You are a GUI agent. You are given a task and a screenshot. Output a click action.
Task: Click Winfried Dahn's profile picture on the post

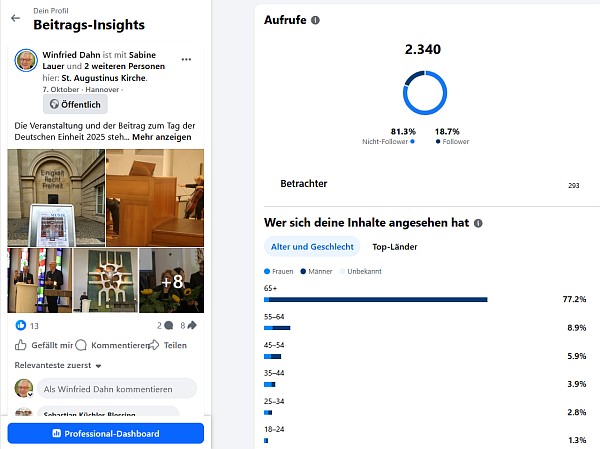(x=26, y=60)
